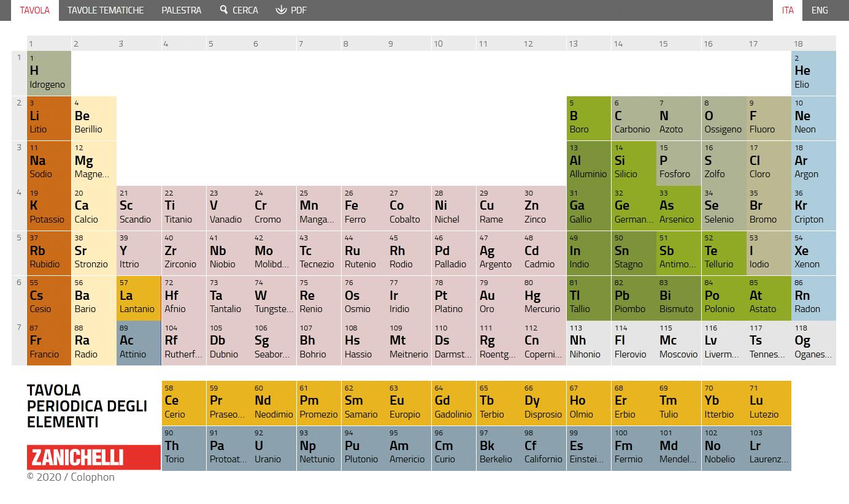The height and width of the screenshot is (504, 849).
Task: Select the Elio (He) element tile
Action: pos(814,74)
